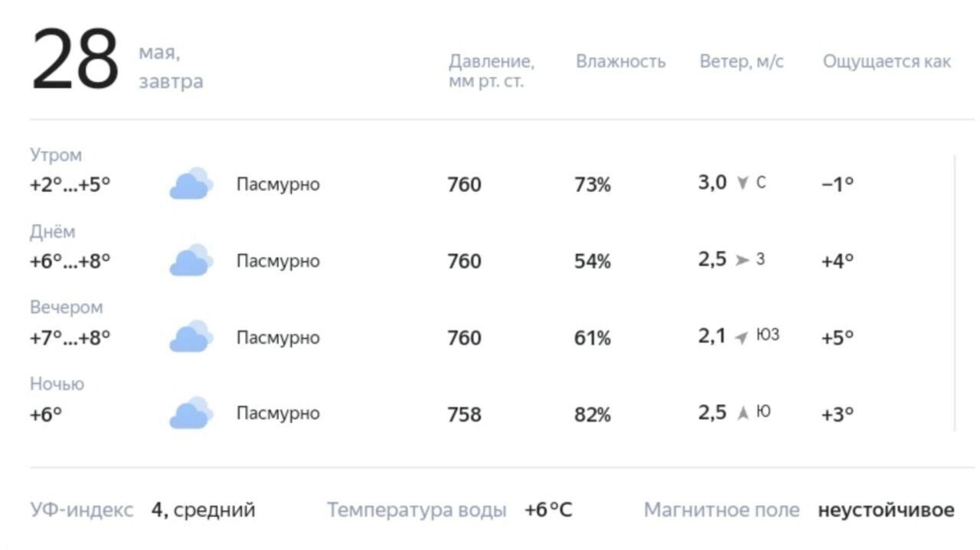Screen dimensions: 980x550
Task: Click the Температура воды value +6°C
Action: [548, 510]
